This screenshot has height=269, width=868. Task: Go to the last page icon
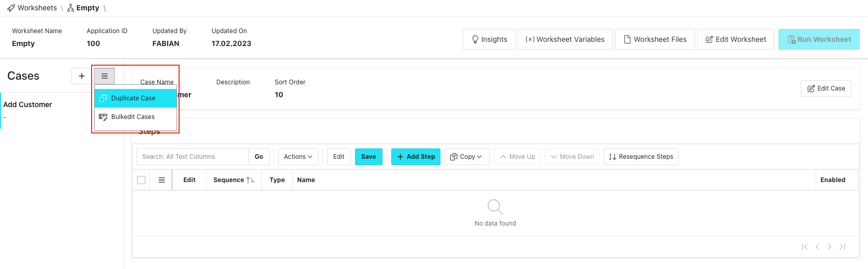pyautogui.click(x=842, y=247)
